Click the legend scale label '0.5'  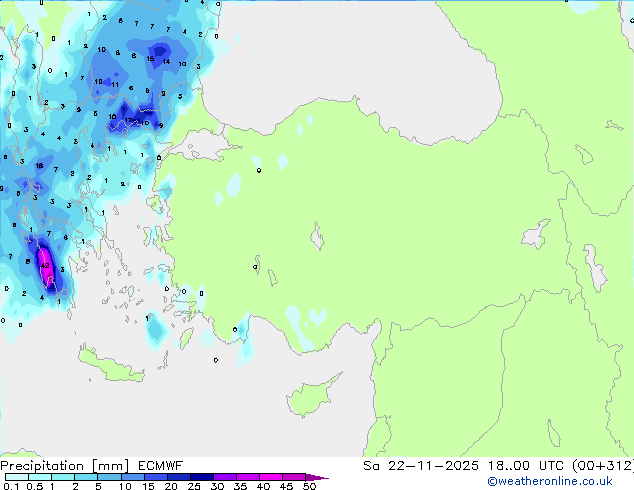[x=35, y=486]
